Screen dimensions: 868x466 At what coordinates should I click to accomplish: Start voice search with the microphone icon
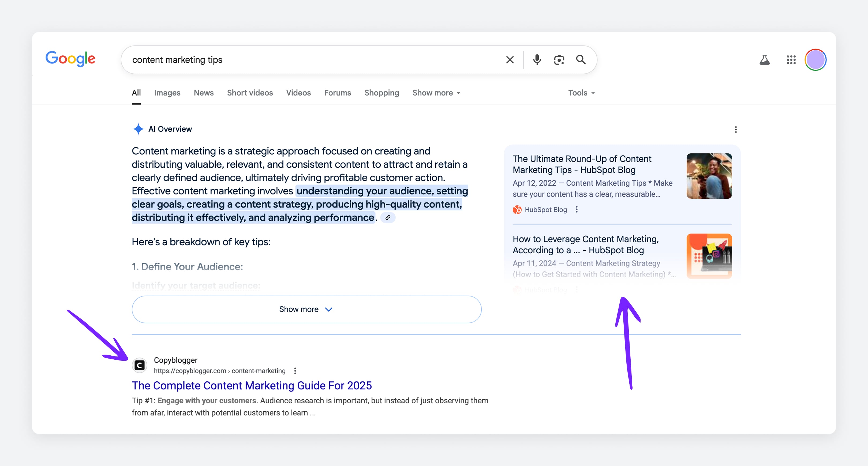click(x=537, y=60)
